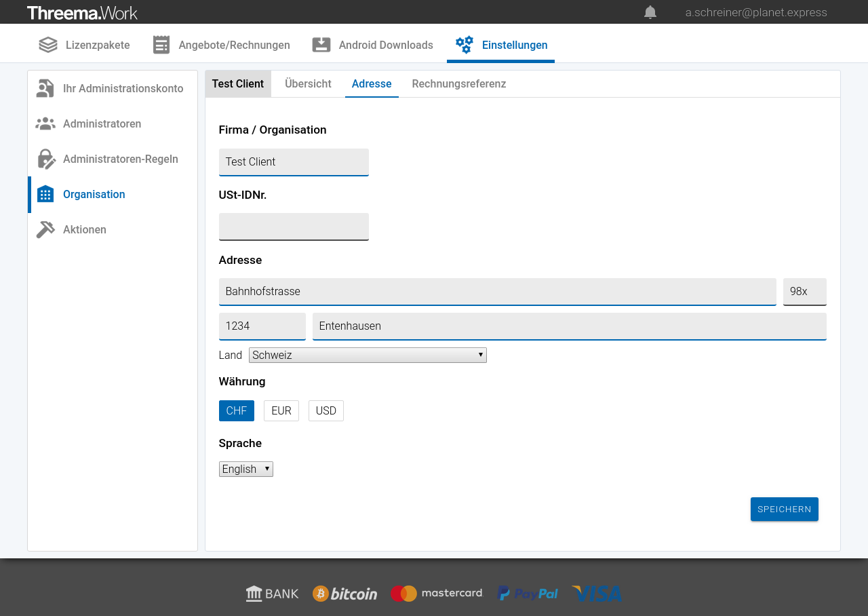Click the SPEICHERN button
The width and height of the screenshot is (868, 616).
pyautogui.click(x=785, y=509)
